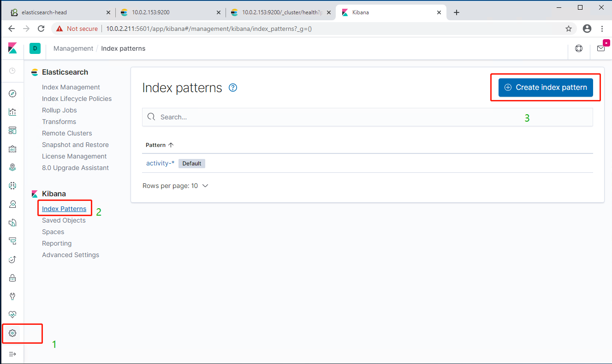Open Dashboard icon in Kibana sidebar
This screenshot has height=364, width=612.
(12, 130)
